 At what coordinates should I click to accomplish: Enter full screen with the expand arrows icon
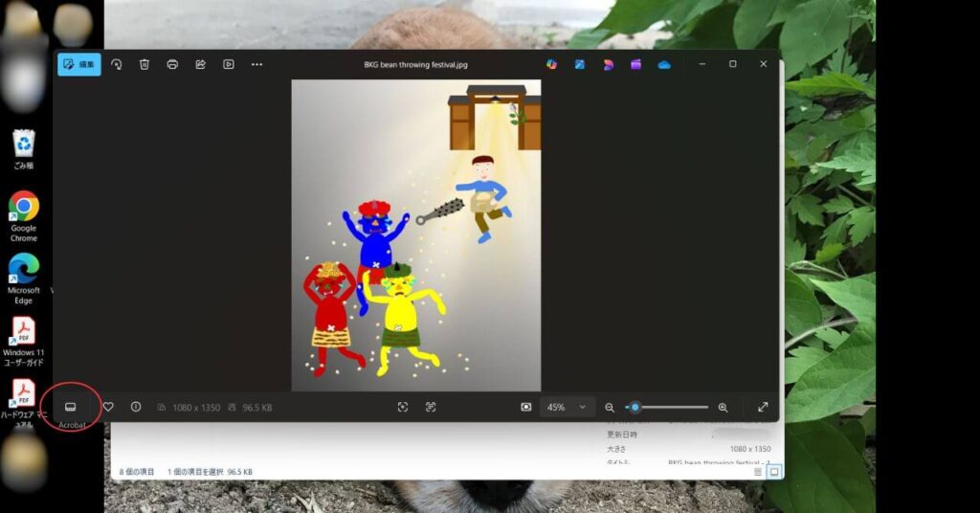point(763,407)
